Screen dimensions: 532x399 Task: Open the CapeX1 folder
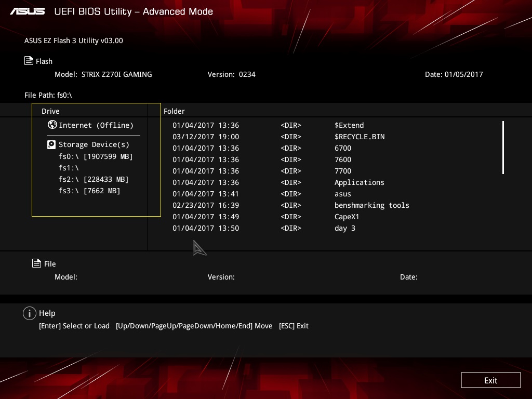(x=347, y=217)
